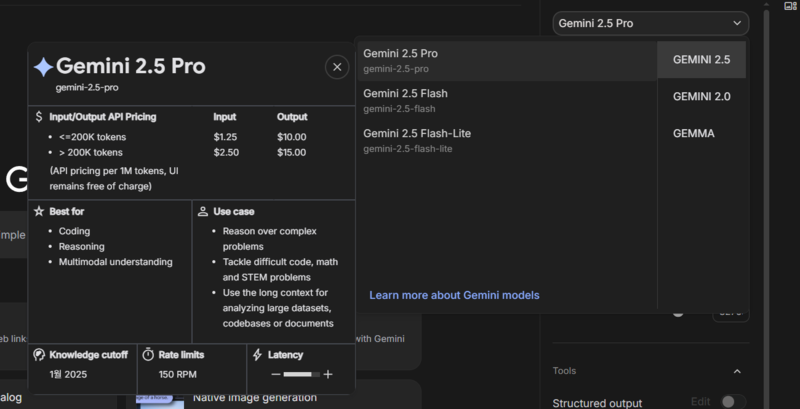This screenshot has width=800, height=409.
Task: Collapse the Tools section chevron
Action: (737, 371)
